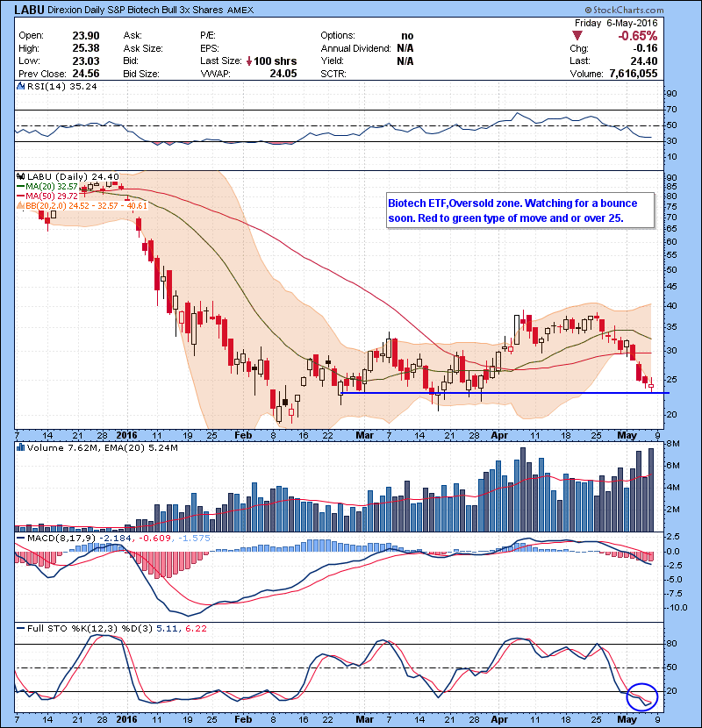702x728 pixels.
Task: Select the LABU ticker symbol in the title
Action: pos(29,10)
